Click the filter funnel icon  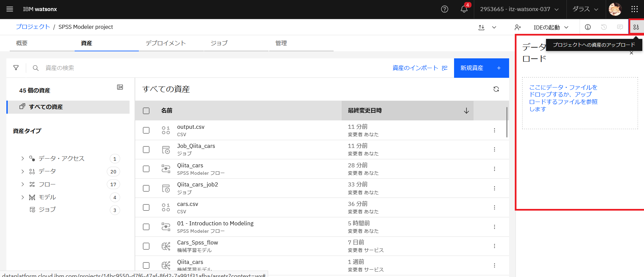click(x=16, y=68)
